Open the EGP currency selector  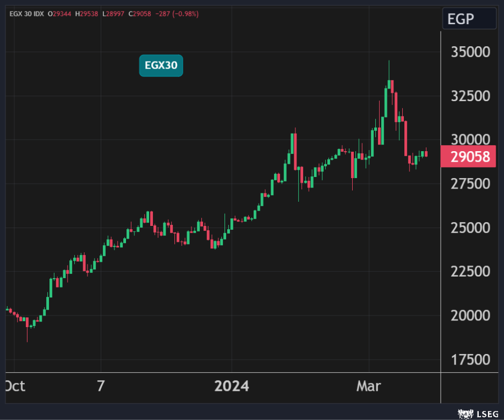coord(469,19)
